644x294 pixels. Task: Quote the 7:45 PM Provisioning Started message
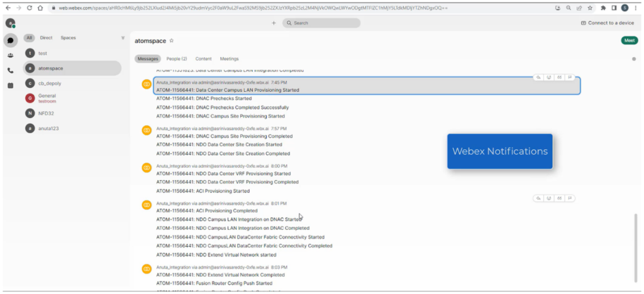(x=559, y=77)
